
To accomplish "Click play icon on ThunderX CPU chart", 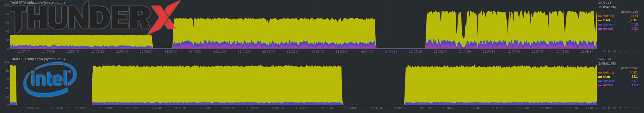I will [609, 51].
